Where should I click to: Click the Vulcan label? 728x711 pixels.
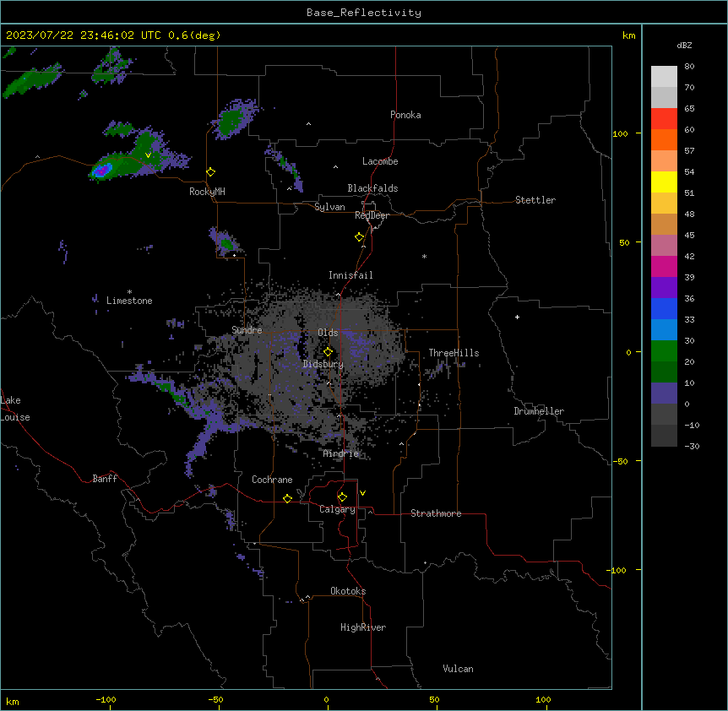point(459,669)
